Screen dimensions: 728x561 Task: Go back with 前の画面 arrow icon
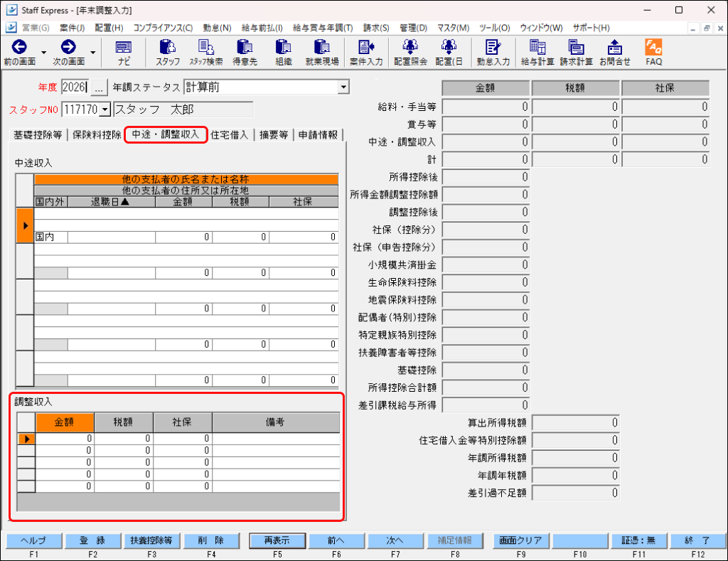[19, 48]
